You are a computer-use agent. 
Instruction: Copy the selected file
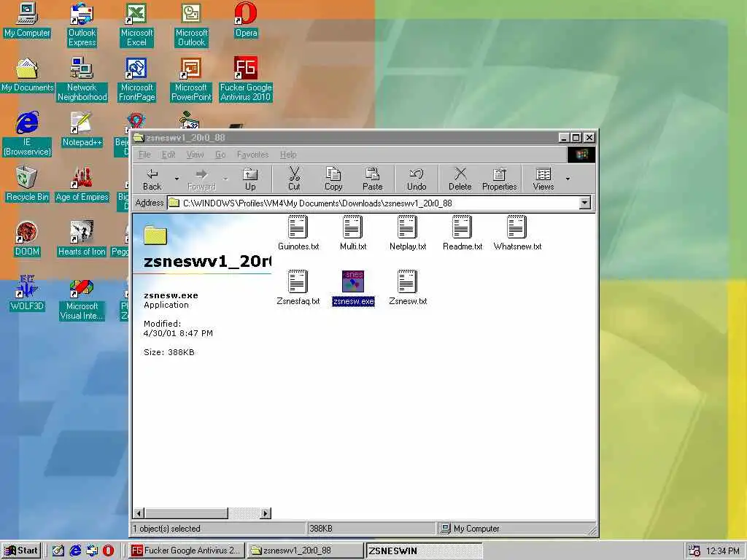coord(333,179)
